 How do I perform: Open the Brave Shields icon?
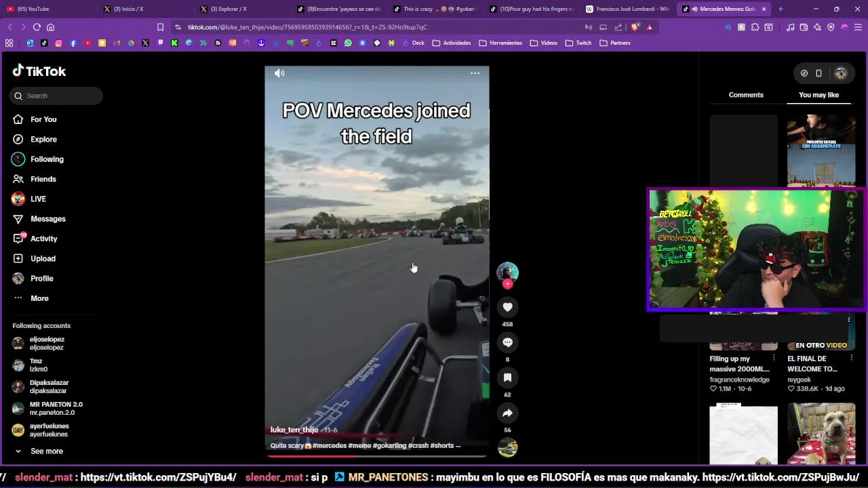(x=635, y=27)
